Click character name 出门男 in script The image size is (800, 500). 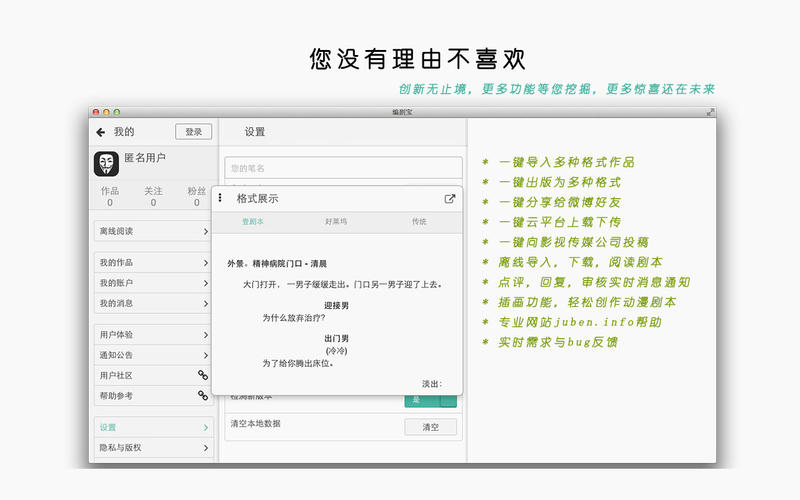336,338
